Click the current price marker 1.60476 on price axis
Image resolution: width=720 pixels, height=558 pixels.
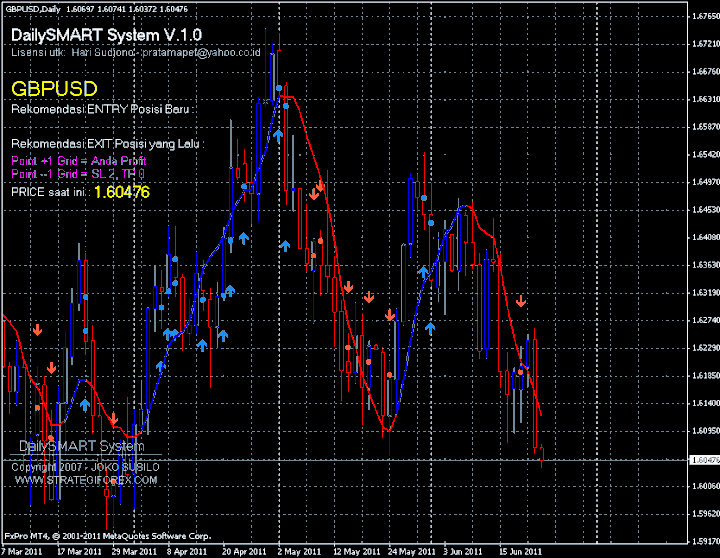[704, 460]
